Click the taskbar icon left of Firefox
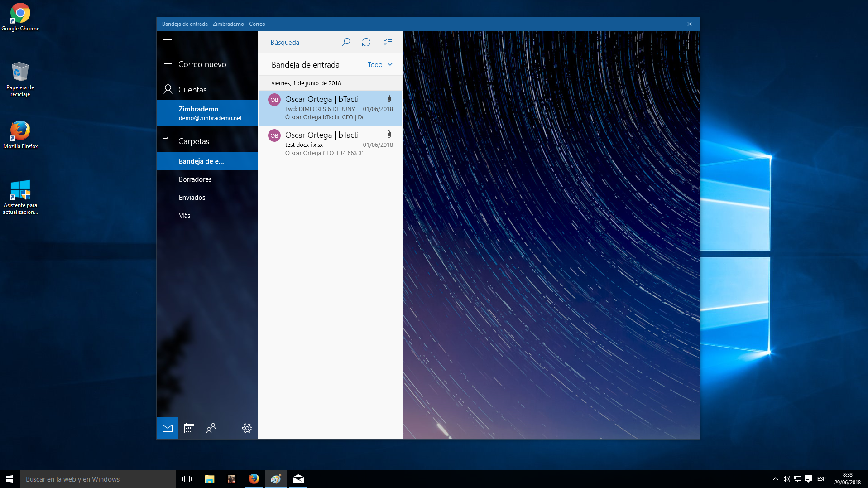 click(x=232, y=479)
